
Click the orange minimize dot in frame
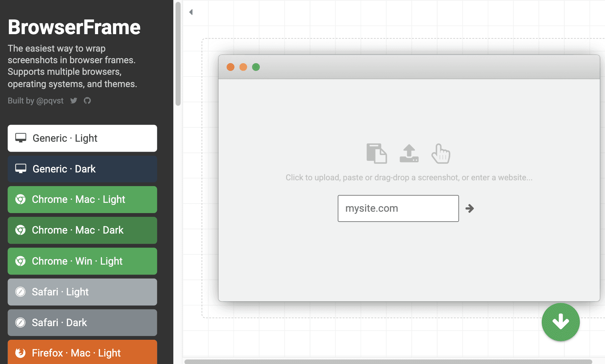point(243,67)
